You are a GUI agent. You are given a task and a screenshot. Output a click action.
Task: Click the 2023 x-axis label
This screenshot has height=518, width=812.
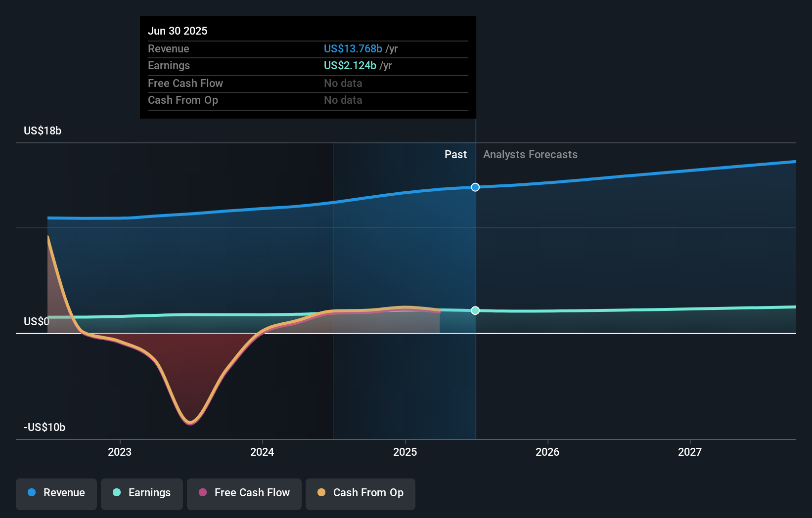pos(120,452)
